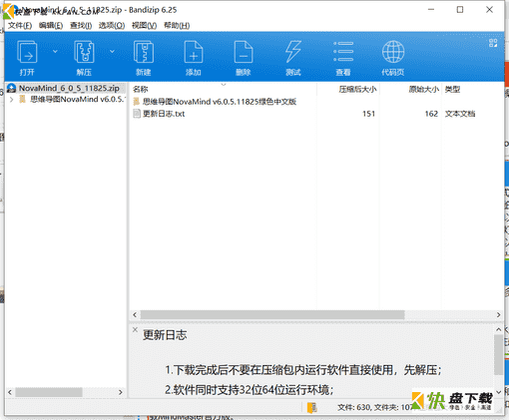Click the 更新日志.txt document icon

coord(137,114)
